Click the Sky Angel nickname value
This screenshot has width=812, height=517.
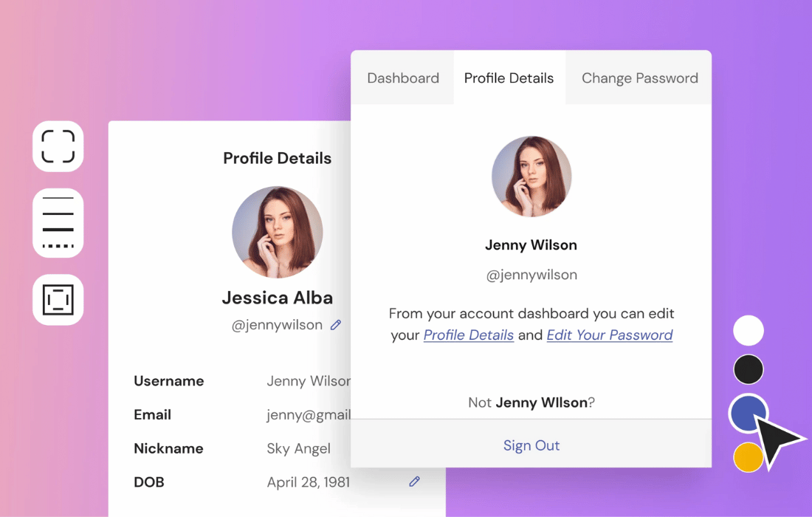pyautogui.click(x=298, y=448)
